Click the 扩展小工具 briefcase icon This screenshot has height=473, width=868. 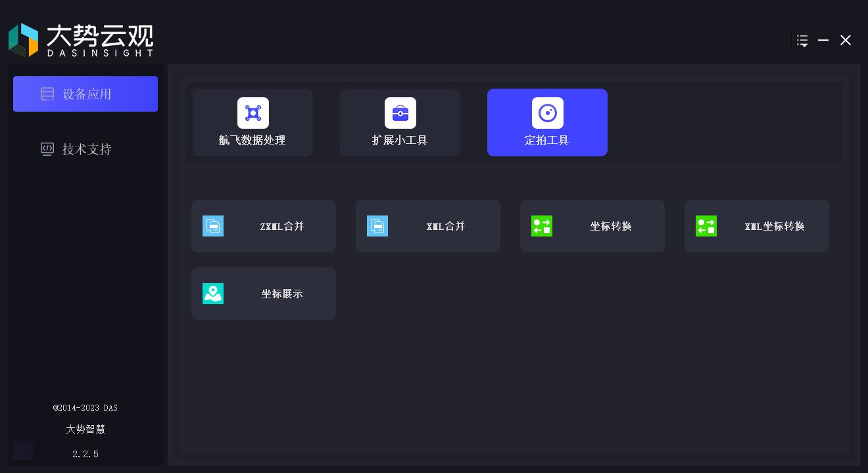point(400,113)
